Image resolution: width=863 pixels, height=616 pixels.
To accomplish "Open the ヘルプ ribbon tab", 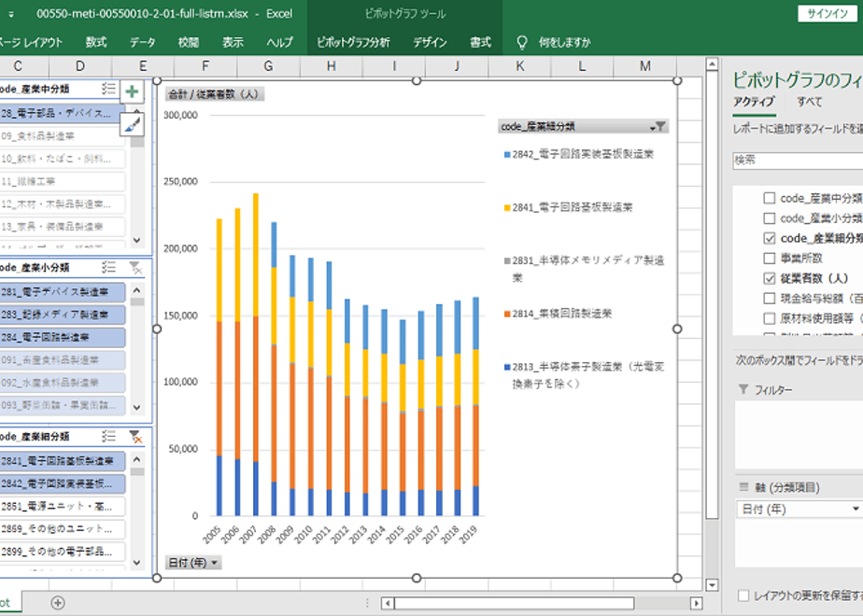I will pyautogui.click(x=279, y=42).
